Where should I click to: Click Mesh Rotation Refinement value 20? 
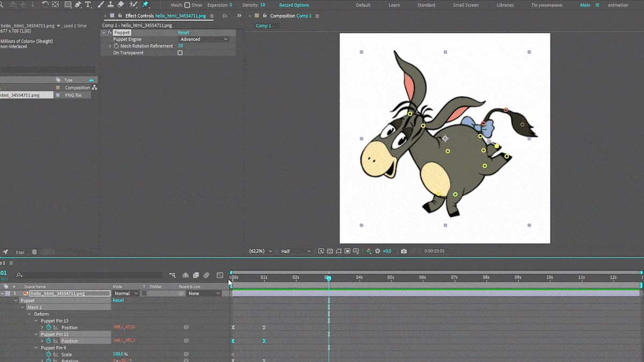180,46
